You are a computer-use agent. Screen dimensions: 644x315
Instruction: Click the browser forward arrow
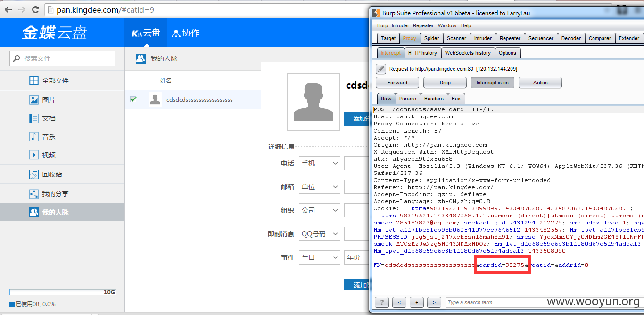pos(22,9)
